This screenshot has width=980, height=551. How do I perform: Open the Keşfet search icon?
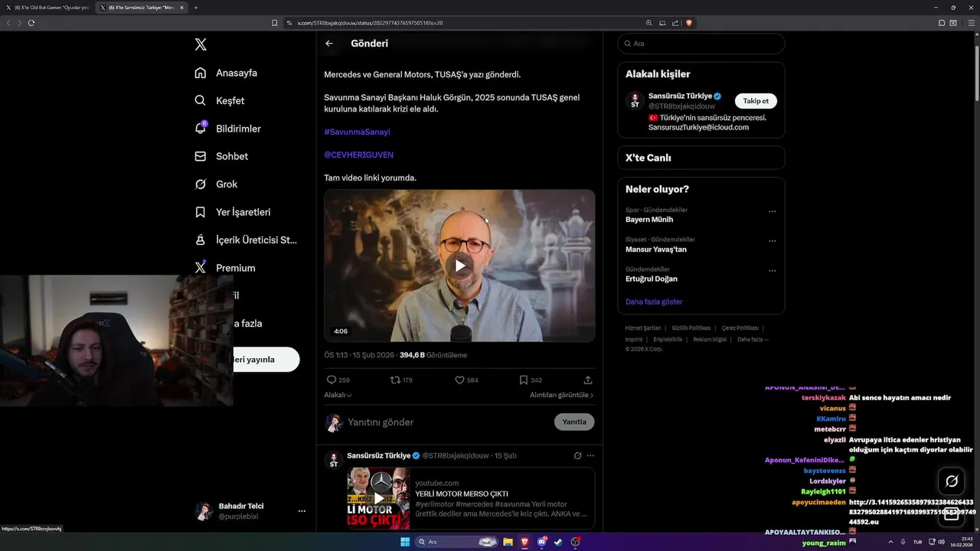click(201, 100)
